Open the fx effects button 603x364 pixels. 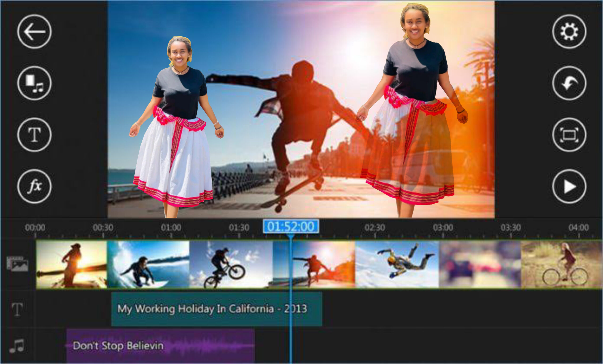click(x=34, y=186)
